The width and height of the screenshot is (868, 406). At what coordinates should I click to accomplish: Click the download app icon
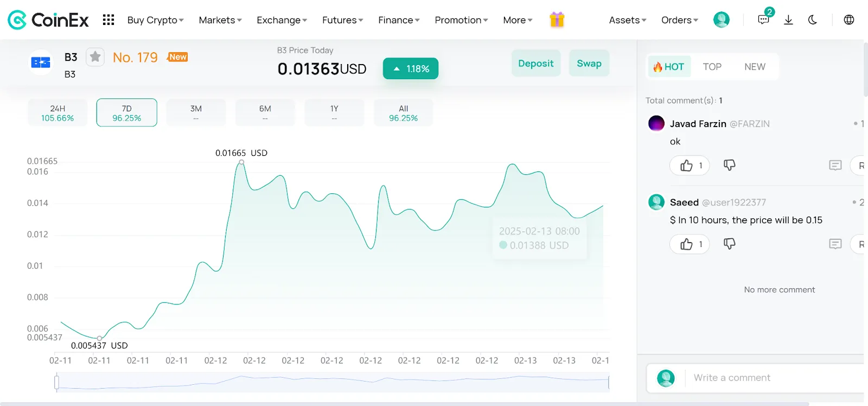coord(788,20)
